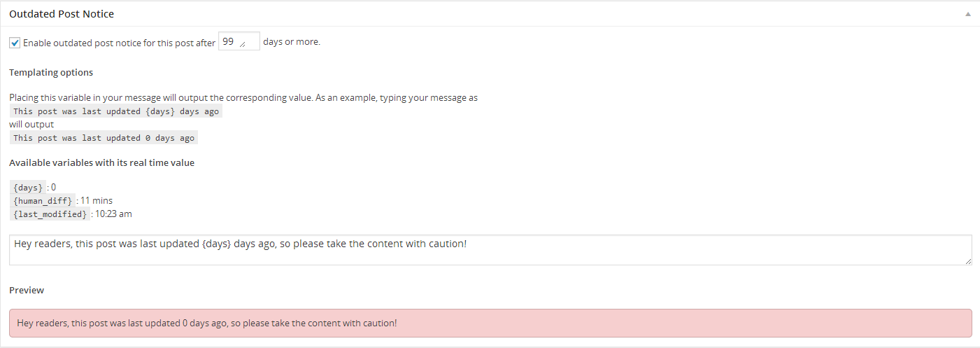Click the Preview heading
Image resolution: width=980 pixels, height=348 pixels.
pyautogui.click(x=27, y=290)
